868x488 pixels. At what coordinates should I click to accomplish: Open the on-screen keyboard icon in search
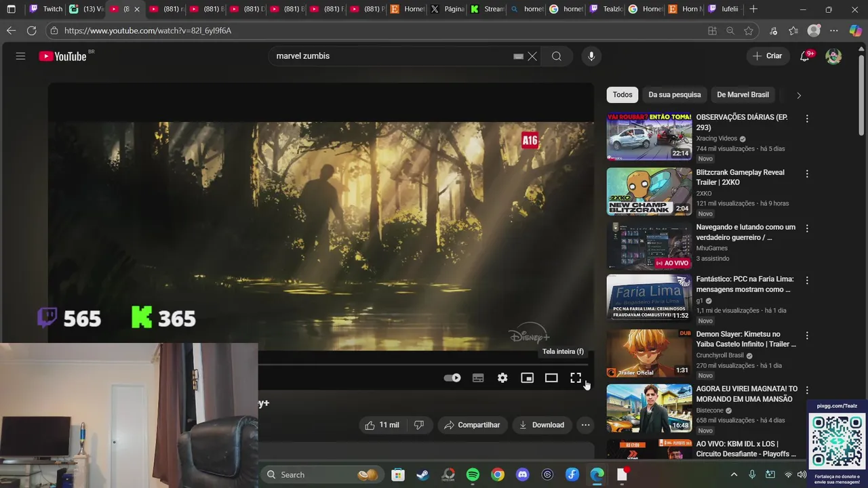pos(518,56)
